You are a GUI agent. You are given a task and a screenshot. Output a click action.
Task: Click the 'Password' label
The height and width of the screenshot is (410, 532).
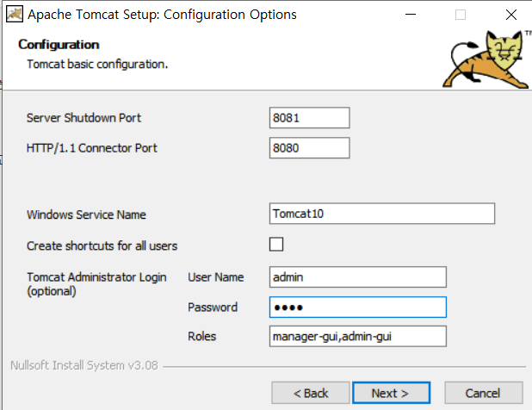pyautogui.click(x=213, y=307)
